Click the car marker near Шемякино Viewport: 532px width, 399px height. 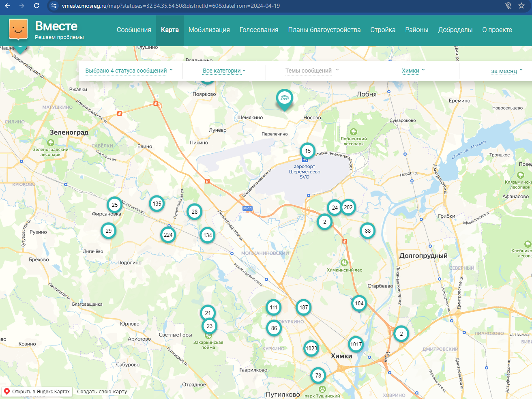(285, 98)
